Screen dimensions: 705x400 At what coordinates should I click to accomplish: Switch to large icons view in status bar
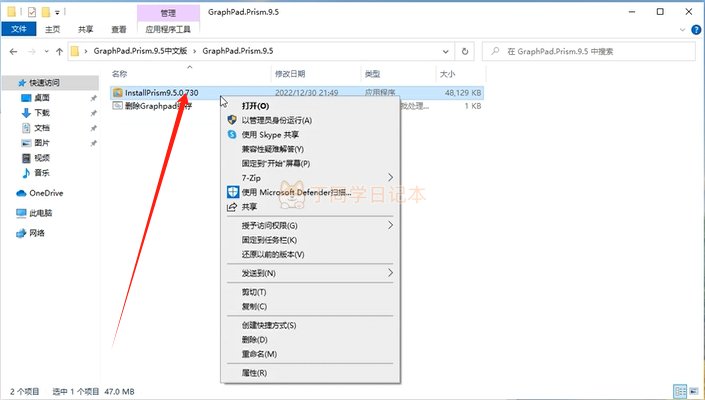coord(695,391)
